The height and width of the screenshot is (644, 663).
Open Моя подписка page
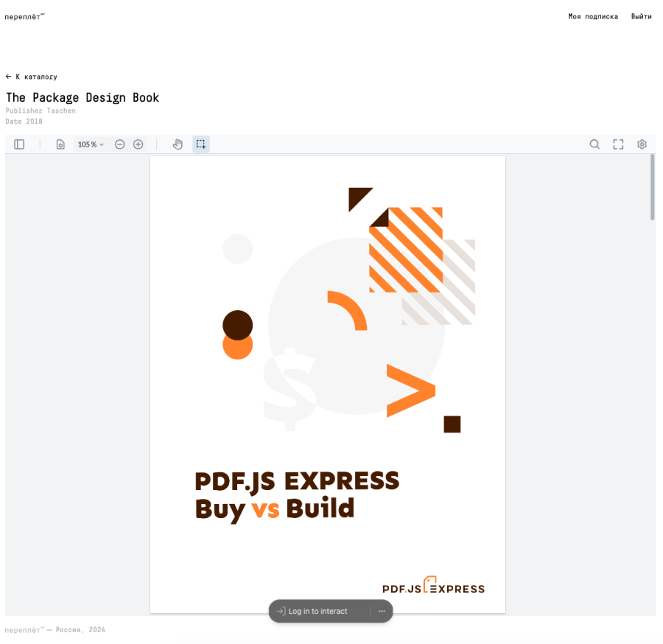click(x=593, y=16)
